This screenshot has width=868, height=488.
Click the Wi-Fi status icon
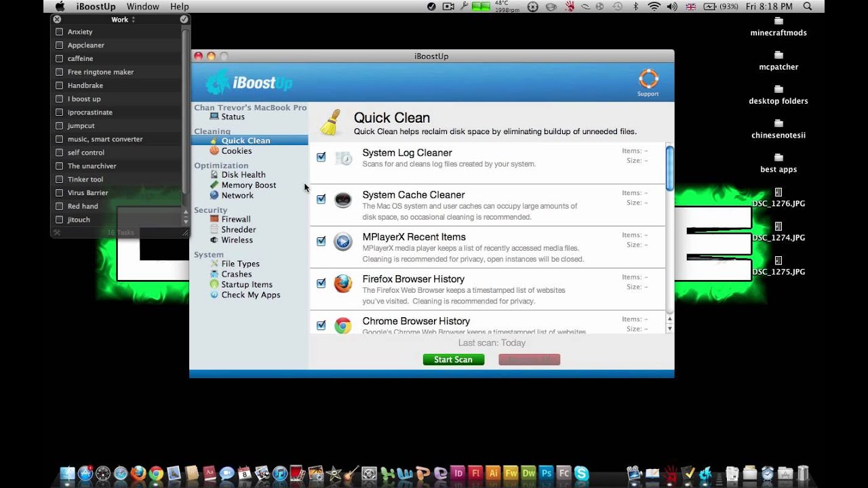point(654,6)
